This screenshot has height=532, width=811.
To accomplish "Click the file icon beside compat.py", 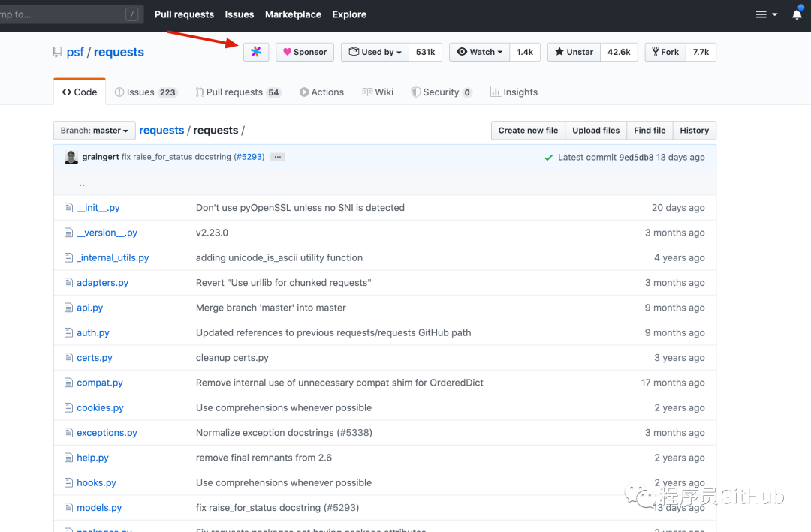I will [x=68, y=383].
